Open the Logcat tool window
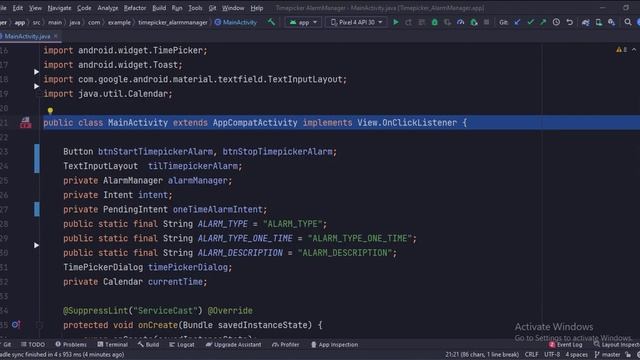Viewport: 640px width, 360px height. tap(182, 344)
